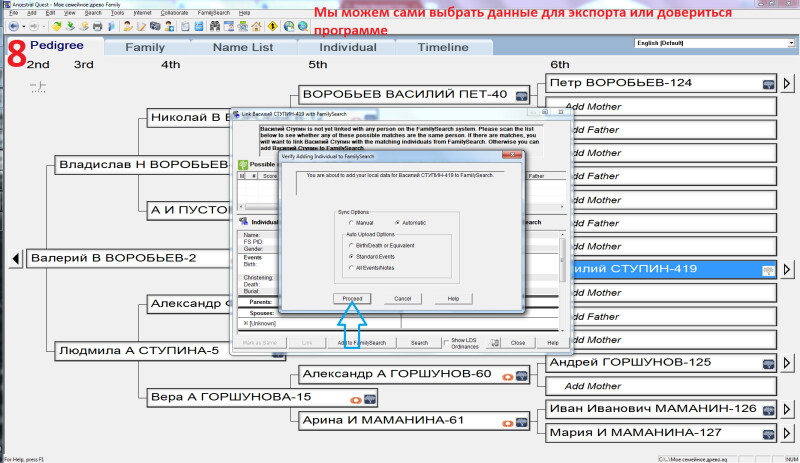Click the yellow diamond sign toolbar icon
Screen dimensions: 800x463
tap(272, 26)
